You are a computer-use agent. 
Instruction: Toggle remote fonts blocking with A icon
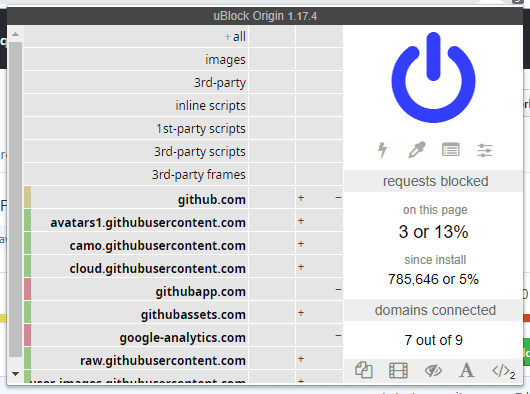467,370
